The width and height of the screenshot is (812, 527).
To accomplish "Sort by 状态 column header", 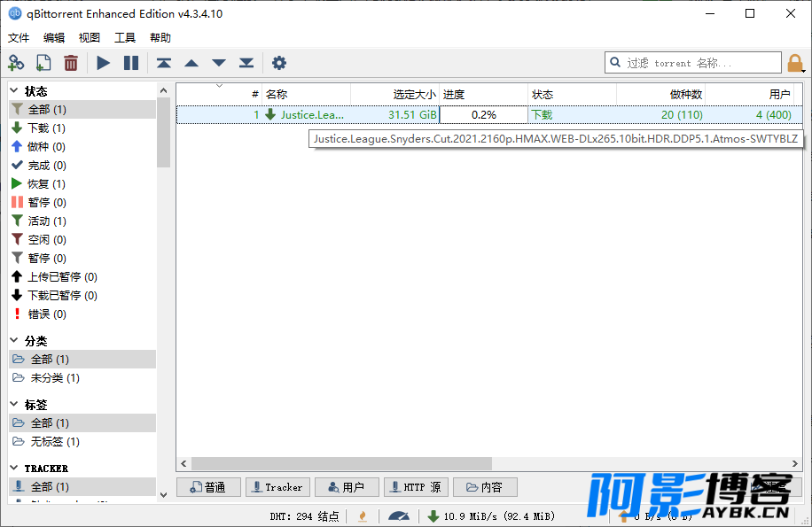I will pyautogui.click(x=572, y=94).
